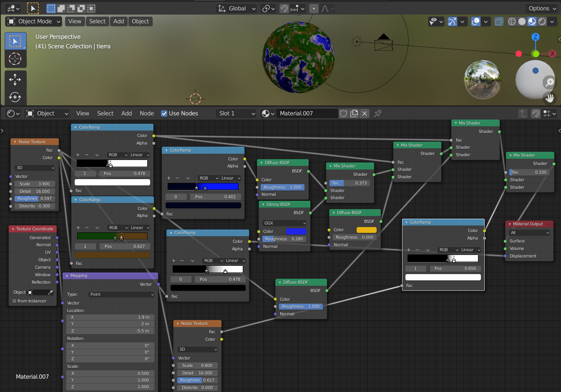This screenshot has height=392, width=561.
Task: Open the Object Mode dropdown
Action: (34, 21)
